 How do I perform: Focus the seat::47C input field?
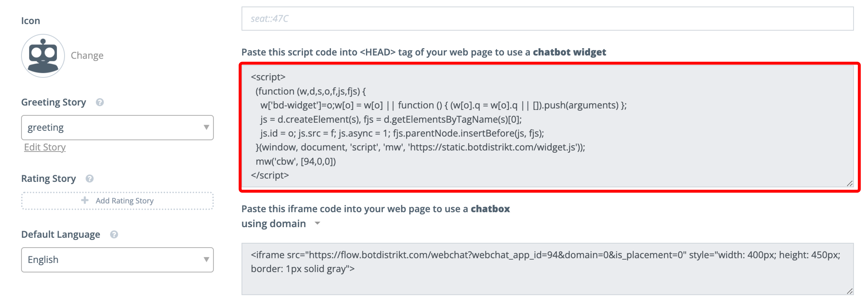pos(547,19)
